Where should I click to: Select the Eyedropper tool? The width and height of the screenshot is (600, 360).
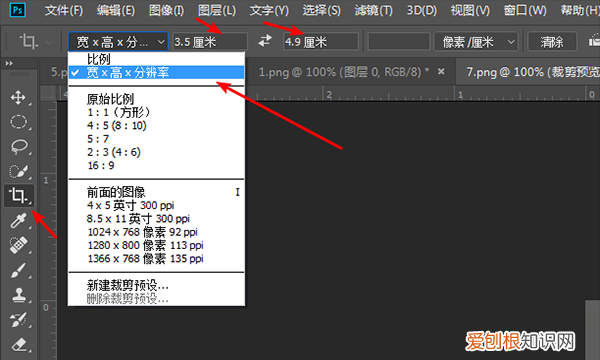(x=18, y=221)
